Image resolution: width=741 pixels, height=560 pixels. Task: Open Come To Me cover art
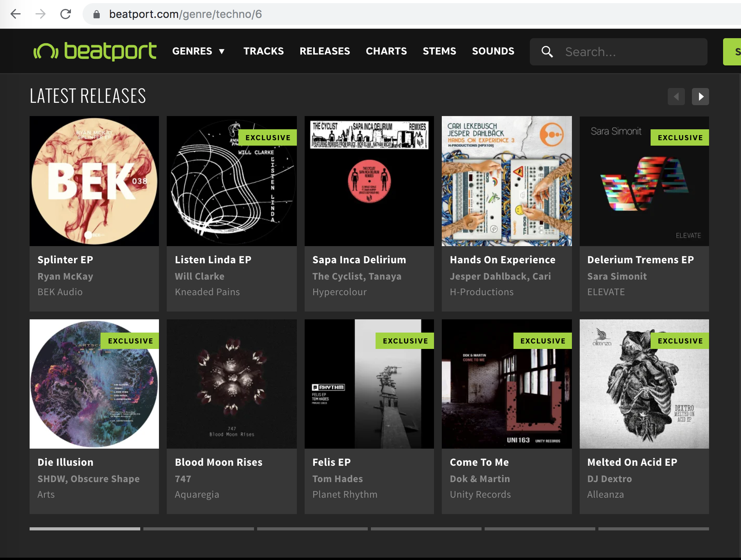(x=507, y=384)
